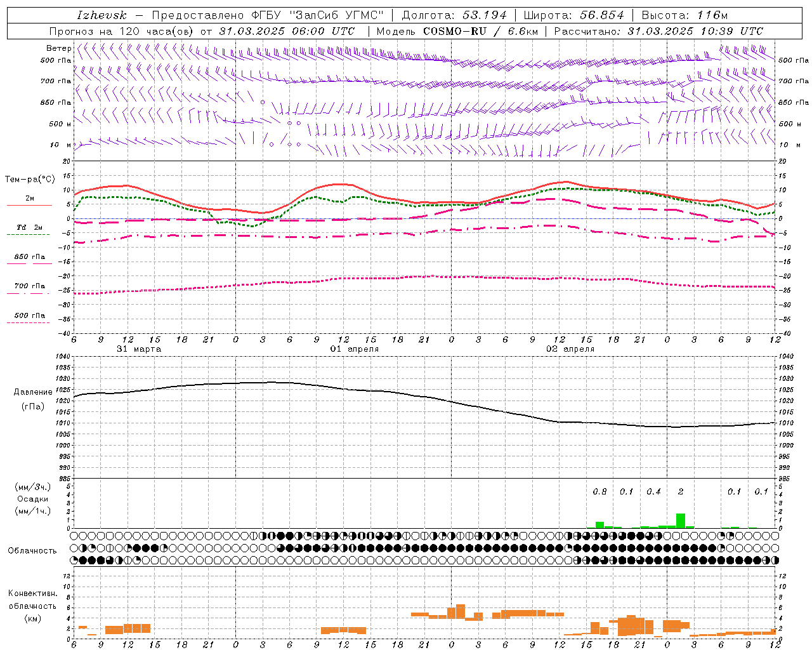Select the Прогноз на 120 часа(ов) text
812x650 pixels.
[x=122, y=31]
